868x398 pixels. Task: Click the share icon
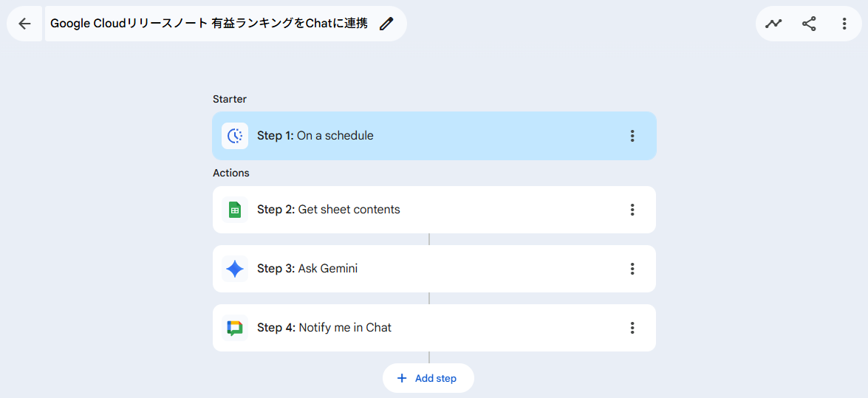click(x=809, y=24)
